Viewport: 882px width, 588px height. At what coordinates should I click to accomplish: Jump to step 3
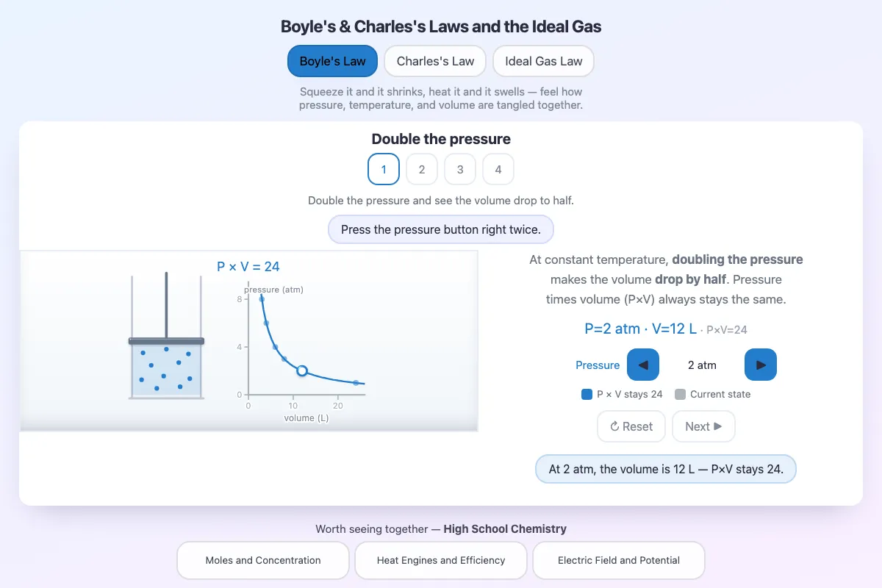460,169
